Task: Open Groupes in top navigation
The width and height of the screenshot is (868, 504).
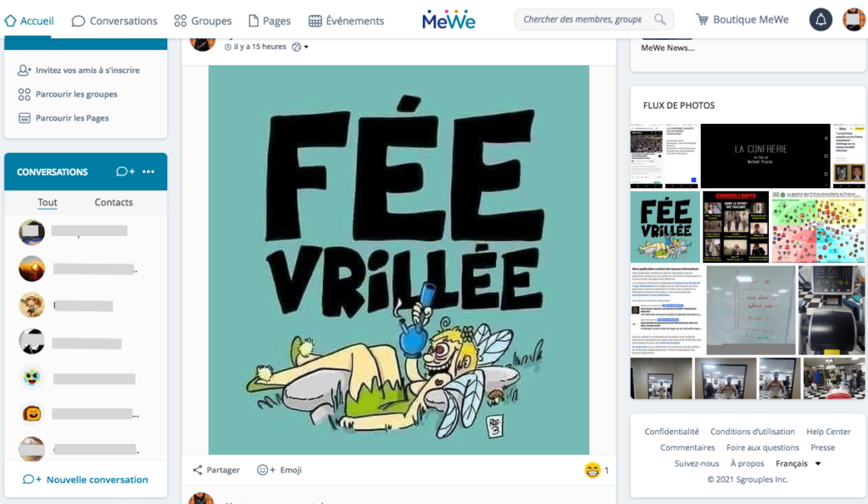Action: 203,21
